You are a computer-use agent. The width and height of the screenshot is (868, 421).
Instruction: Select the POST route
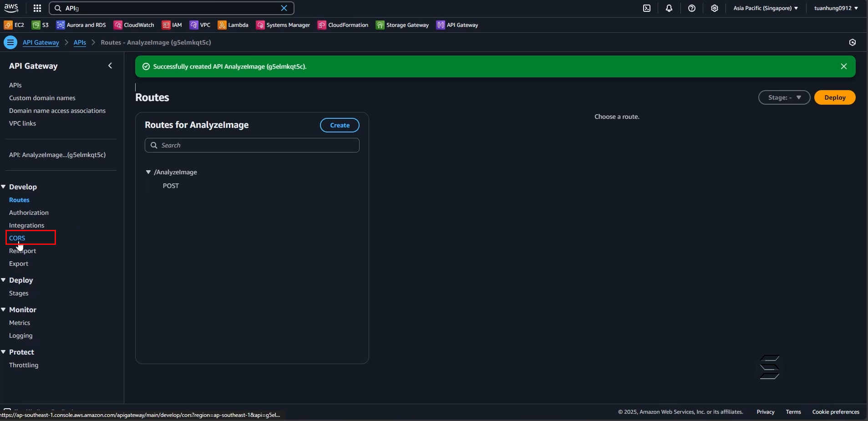click(171, 186)
